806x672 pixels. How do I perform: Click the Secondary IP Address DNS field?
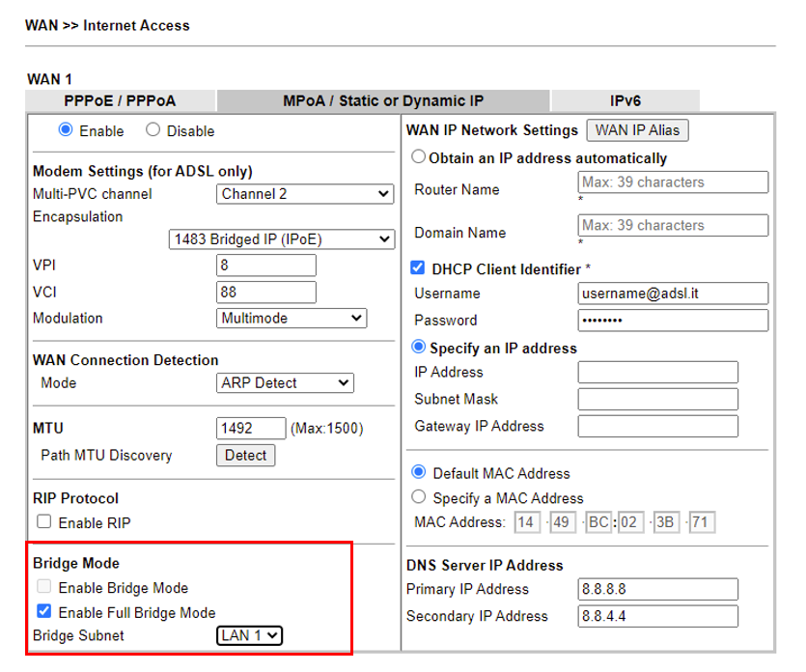(658, 616)
